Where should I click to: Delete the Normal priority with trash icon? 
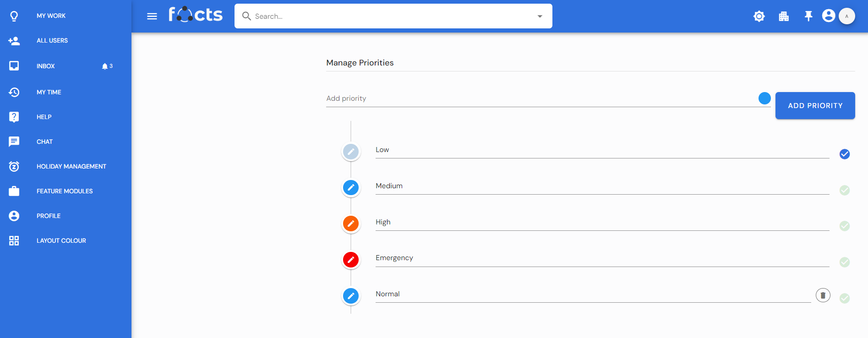pyautogui.click(x=823, y=295)
